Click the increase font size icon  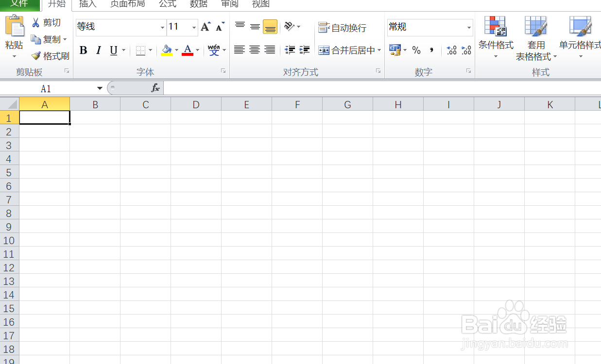205,26
